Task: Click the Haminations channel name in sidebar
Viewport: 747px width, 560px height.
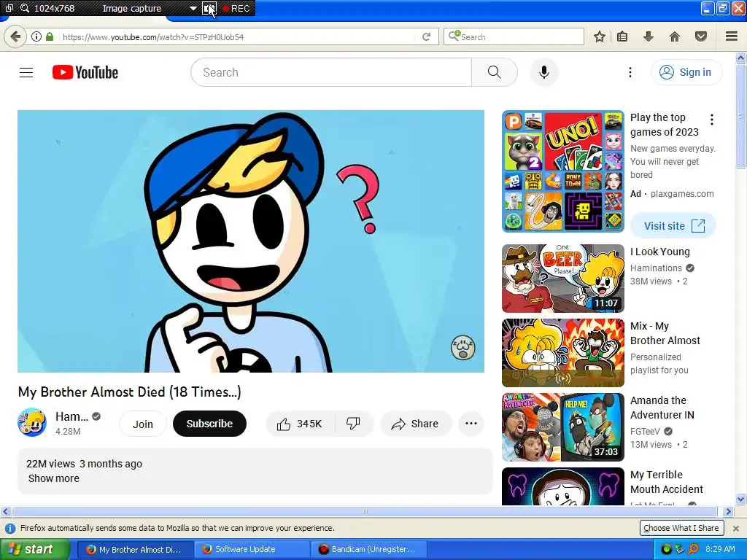Action: coord(656,268)
